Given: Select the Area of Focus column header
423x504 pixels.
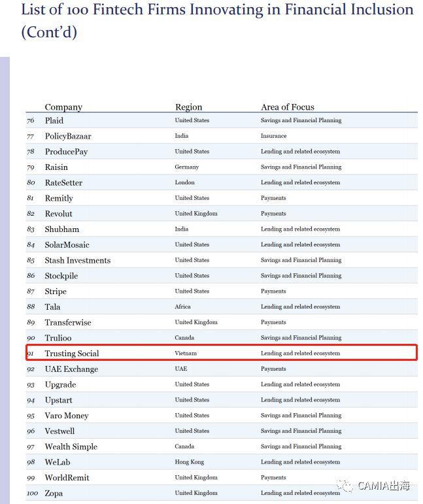Looking at the screenshot, I should (x=288, y=107).
